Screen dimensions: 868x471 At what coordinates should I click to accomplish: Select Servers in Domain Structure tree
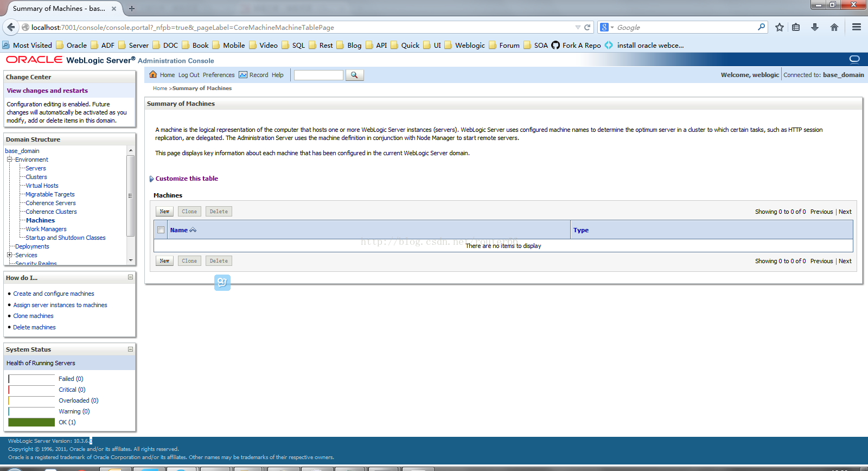36,168
